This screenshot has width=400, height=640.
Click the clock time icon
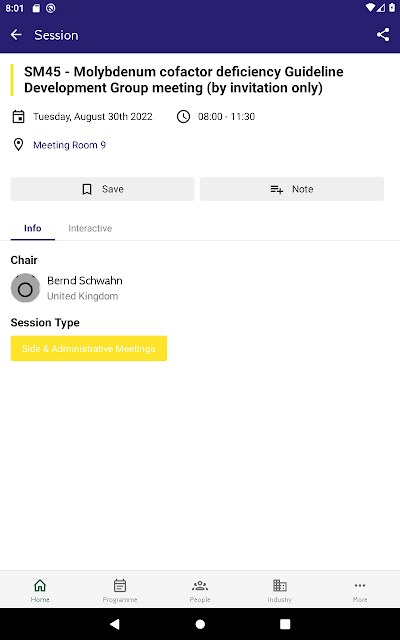click(x=183, y=117)
